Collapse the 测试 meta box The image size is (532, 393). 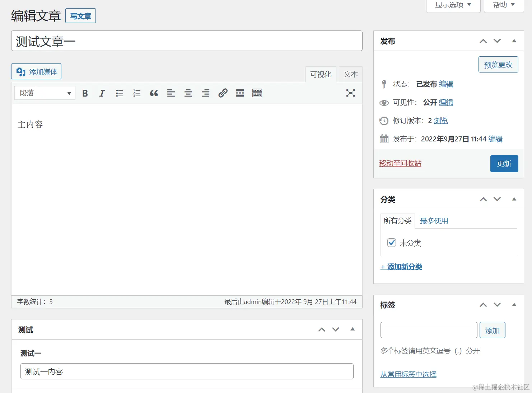point(353,329)
